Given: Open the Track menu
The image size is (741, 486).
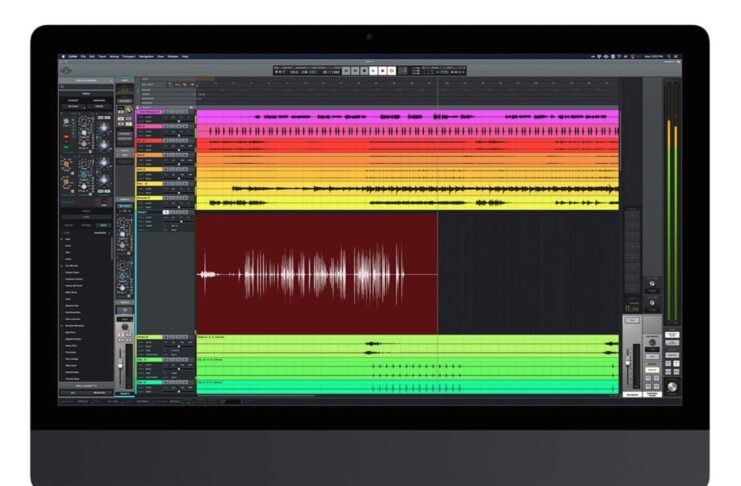Looking at the screenshot, I should point(102,56).
